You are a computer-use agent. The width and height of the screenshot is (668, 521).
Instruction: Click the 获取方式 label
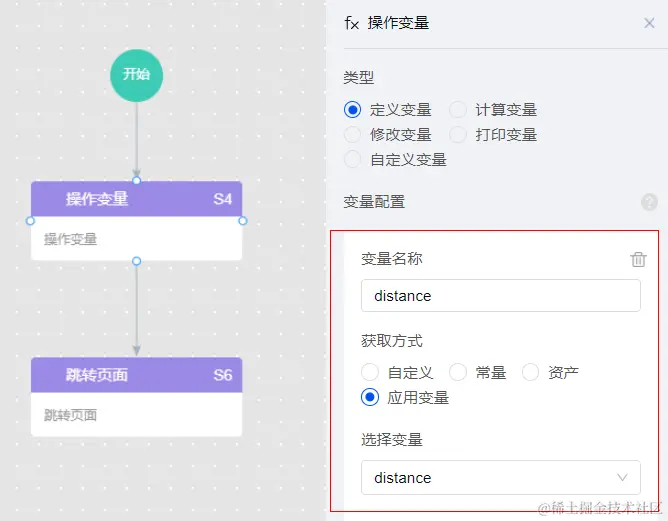[x=392, y=341]
